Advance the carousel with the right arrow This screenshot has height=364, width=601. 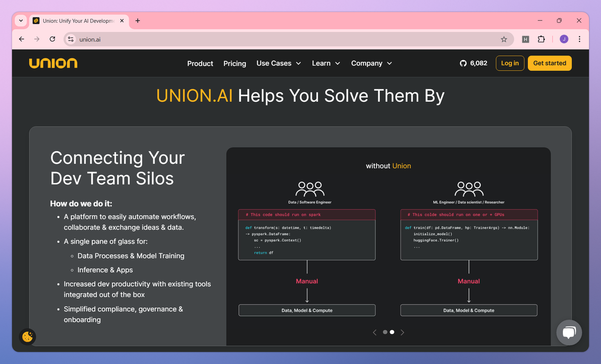pyautogui.click(x=402, y=332)
